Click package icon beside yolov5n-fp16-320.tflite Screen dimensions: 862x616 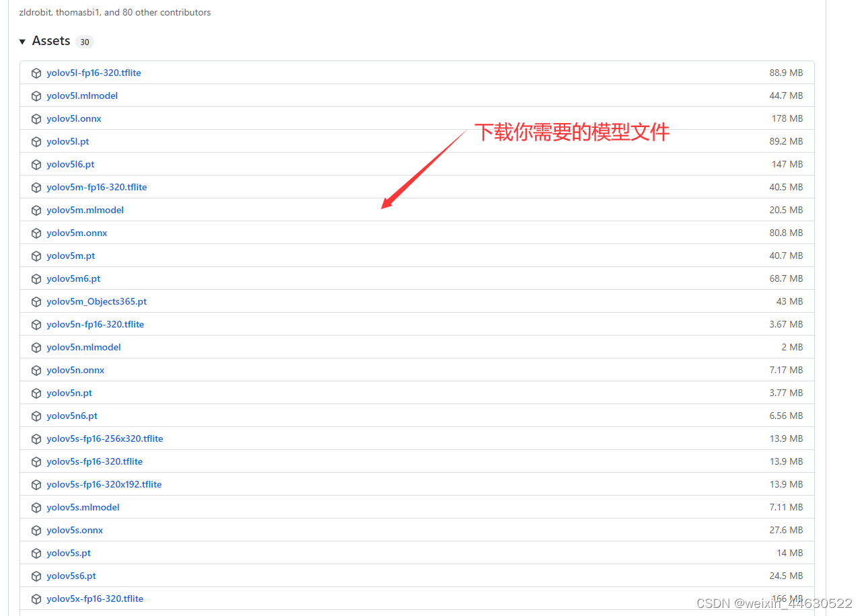36,324
